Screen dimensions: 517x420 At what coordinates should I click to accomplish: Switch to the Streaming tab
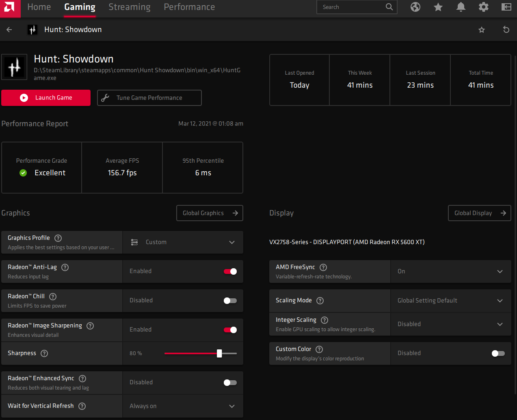pos(130,7)
